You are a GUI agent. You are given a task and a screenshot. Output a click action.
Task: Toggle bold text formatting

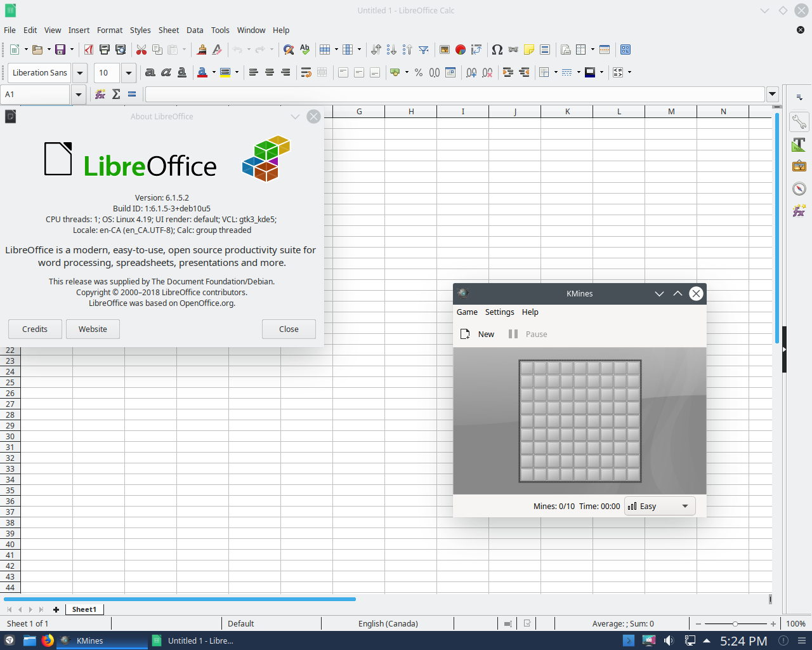click(150, 72)
